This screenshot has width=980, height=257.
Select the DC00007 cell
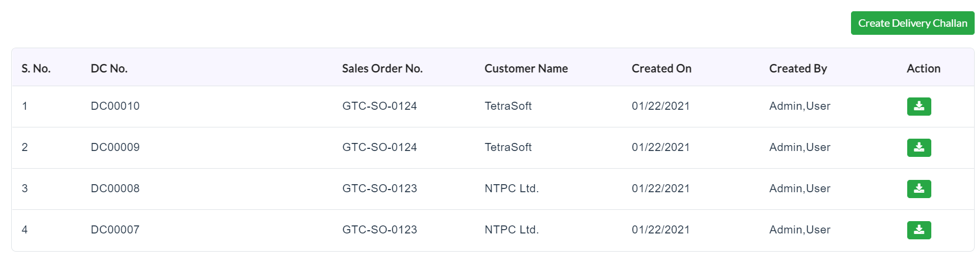tap(115, 230)
